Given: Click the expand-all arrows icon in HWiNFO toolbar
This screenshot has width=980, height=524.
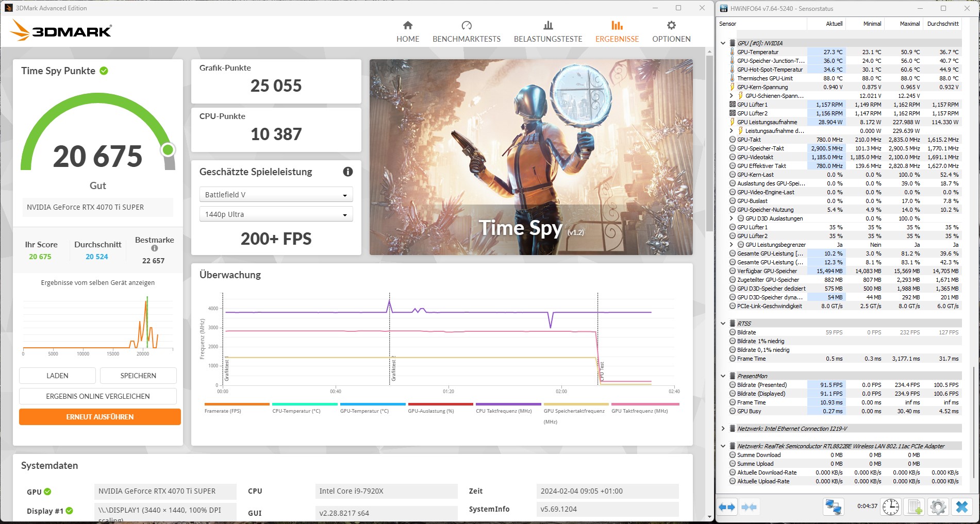Looking at the screenshot, I should (727, 507).
